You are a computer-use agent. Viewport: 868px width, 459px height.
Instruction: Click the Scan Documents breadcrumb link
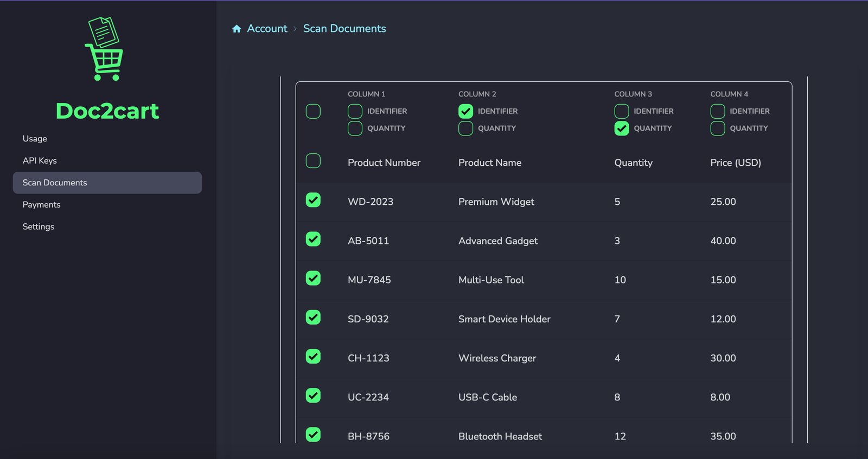[x=344, y=29]
